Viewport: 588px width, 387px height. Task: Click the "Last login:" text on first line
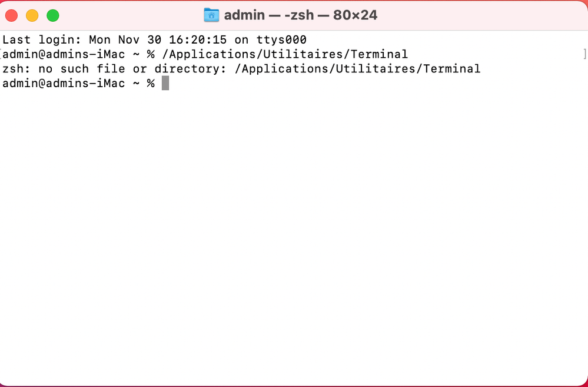pos(42,40)
